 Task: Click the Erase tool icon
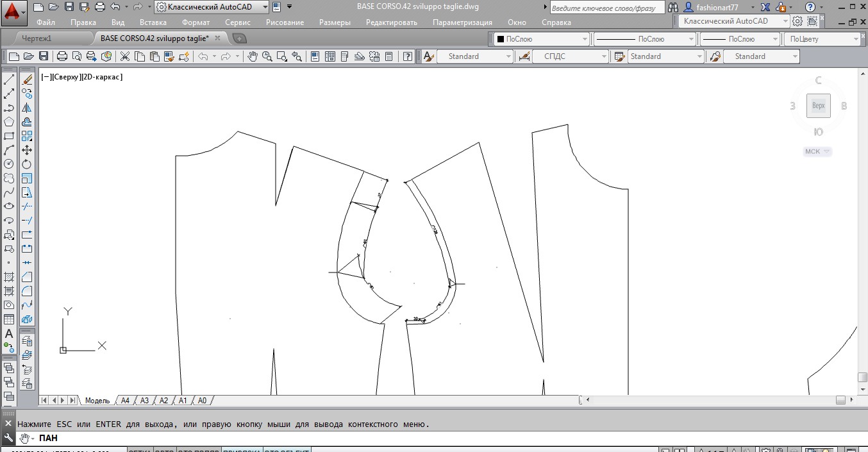27,80
